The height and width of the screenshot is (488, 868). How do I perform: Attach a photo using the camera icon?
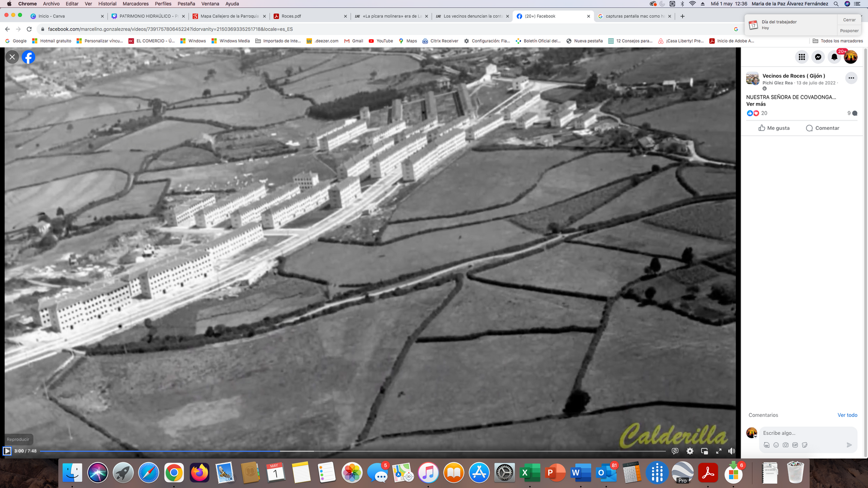(x=785, y=445)
